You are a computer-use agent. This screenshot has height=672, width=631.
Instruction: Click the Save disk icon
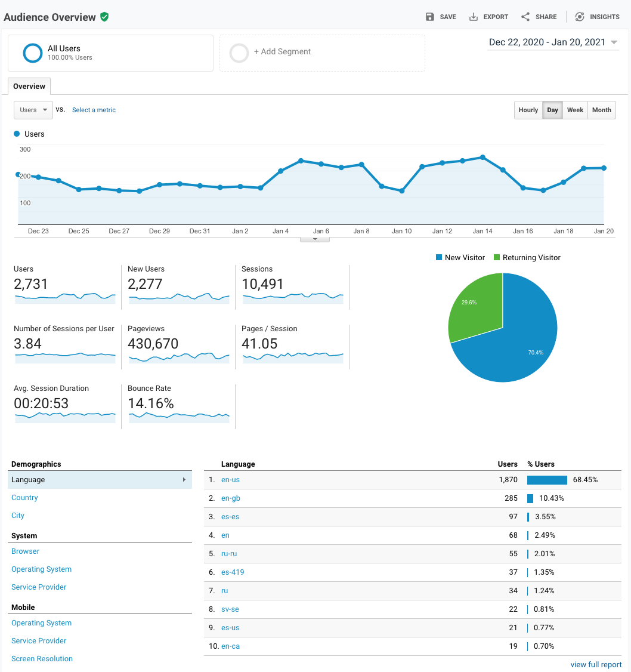tap(430, 17)
